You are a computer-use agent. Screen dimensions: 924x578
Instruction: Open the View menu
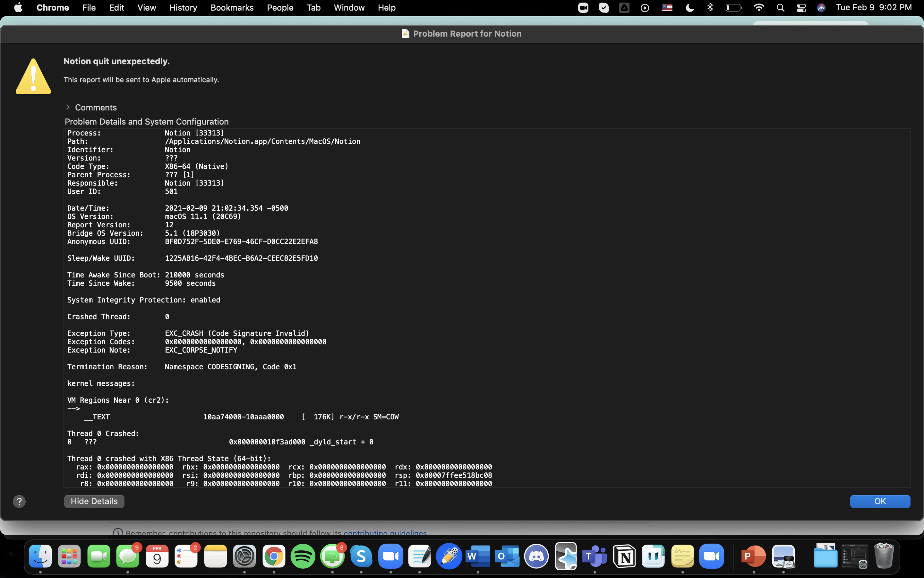pos(147,8)
